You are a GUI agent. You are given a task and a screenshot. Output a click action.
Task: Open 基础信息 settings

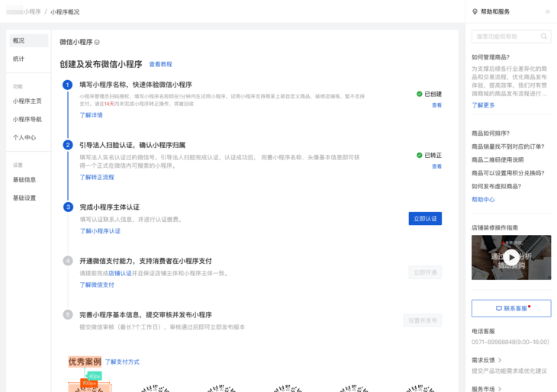point(24,180)
